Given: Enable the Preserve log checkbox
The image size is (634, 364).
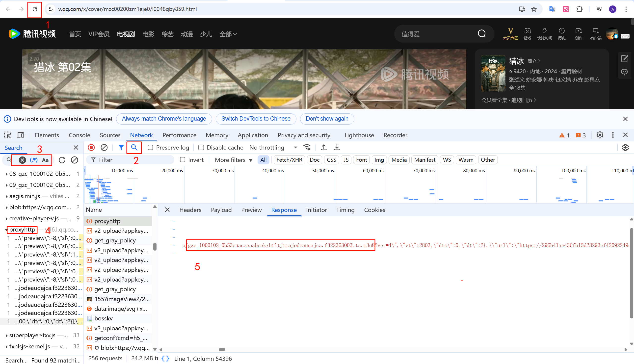Looking at the screenshot, I should pyautogui.click(x=151, y=148).
